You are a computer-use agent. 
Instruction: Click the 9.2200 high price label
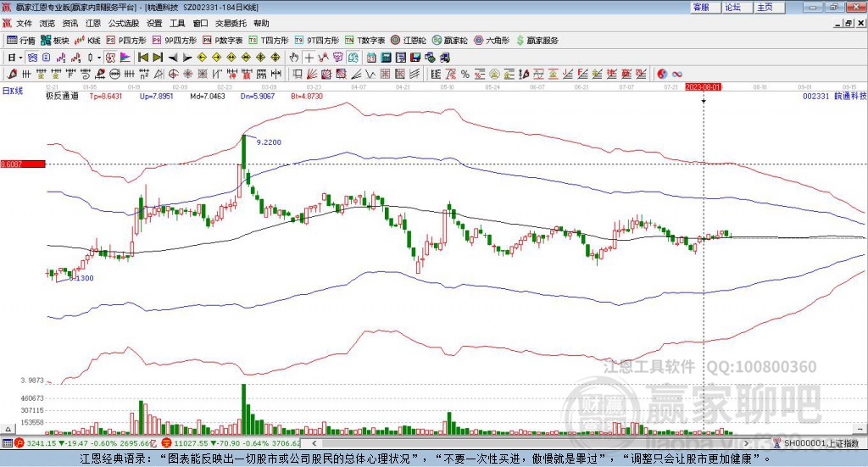(x=269, y=142)
